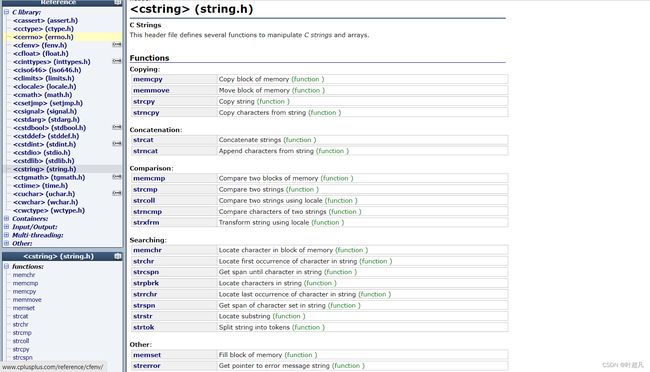Select memmove in the sidebar functions list
The image size is (650, 372).
(x=27, y=299)
